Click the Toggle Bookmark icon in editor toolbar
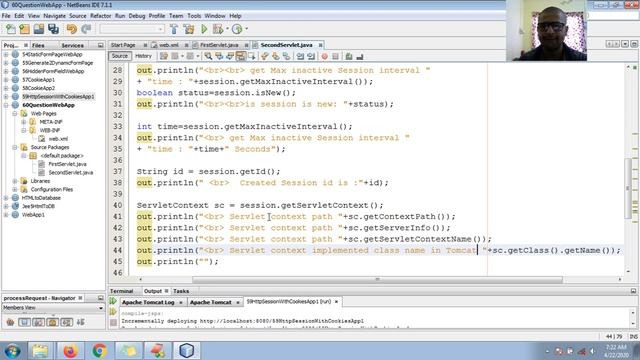Image resolution: width=640 pixels, height=360 pixels. [x=287, y=56]
